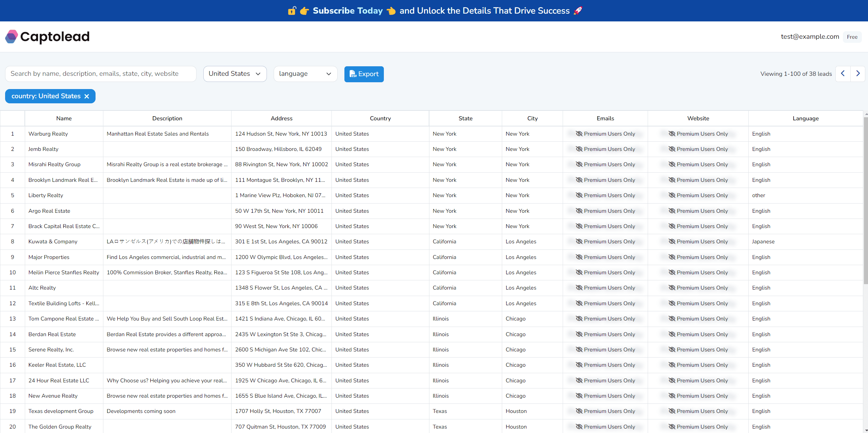This screenshot has height=433, width=868.
Task: Click the Subscribe Today banner link
Action: point(348,11)
